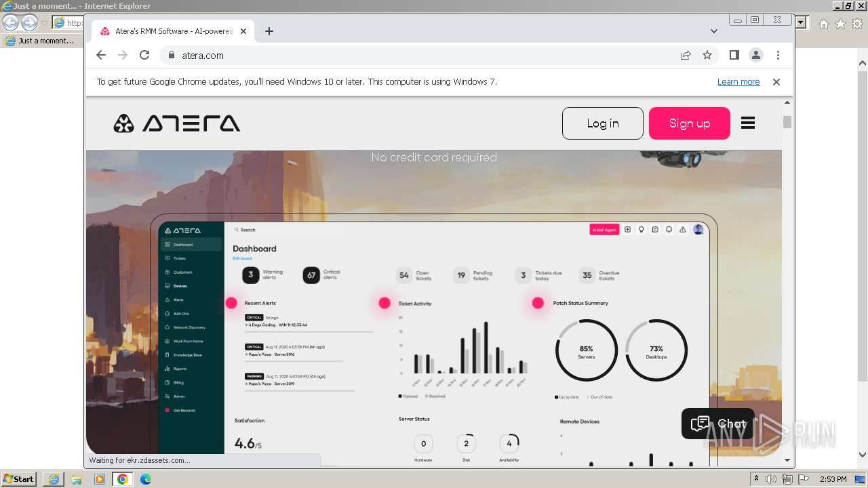
Task: Open the Chat widget
Action: point(718,424)
